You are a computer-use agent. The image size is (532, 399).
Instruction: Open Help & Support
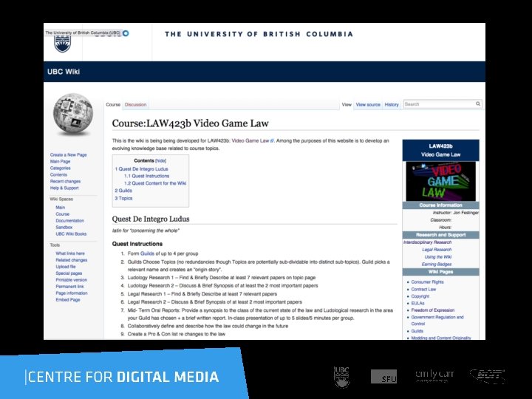64,188
